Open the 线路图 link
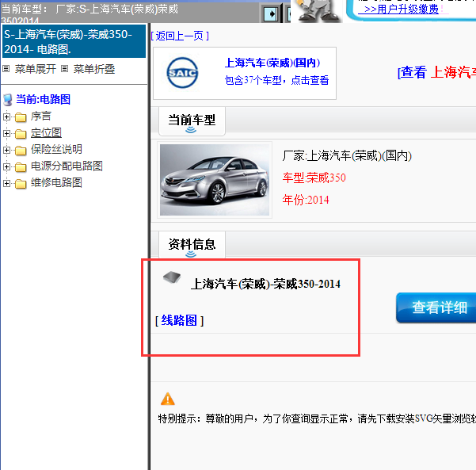Viewport: 476px width, 470px height. coord(180,320)
